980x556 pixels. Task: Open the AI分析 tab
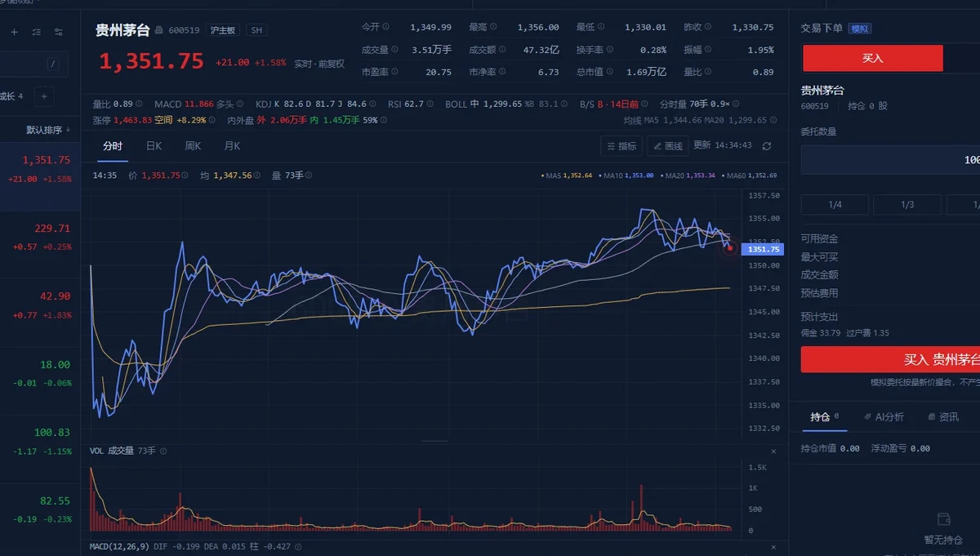click(x=883, y=417)
